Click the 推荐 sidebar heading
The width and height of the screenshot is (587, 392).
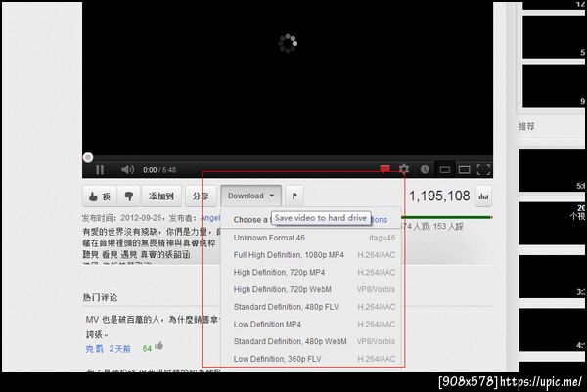pos(526,126)
